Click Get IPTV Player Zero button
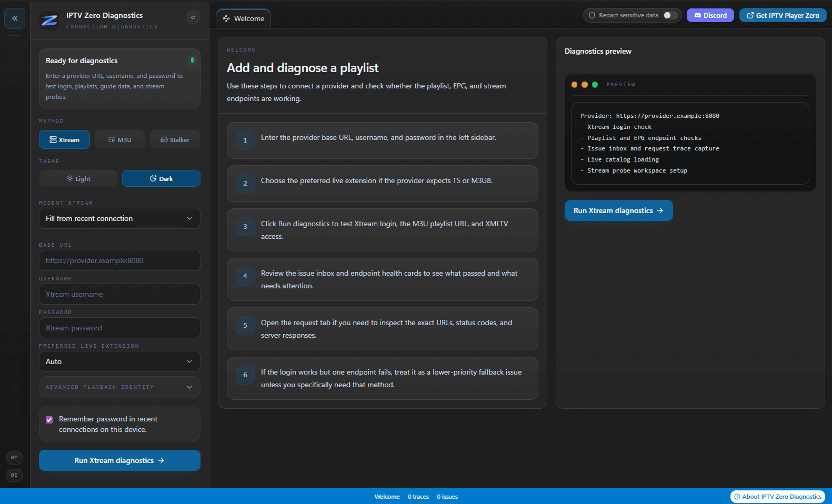832x504 pixels. (783, 15)
